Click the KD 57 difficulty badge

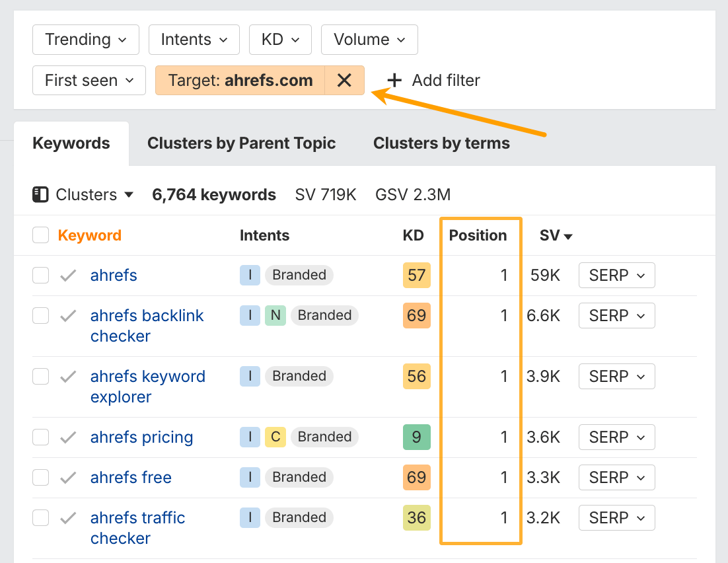416,275
